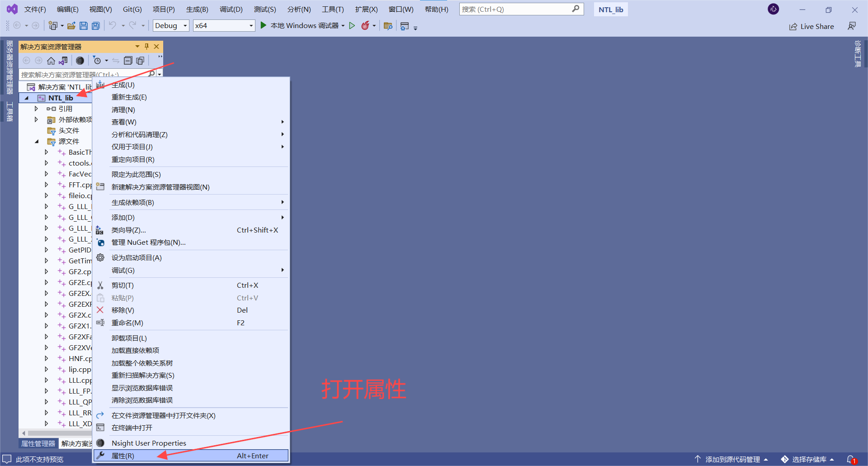Switch to 属性管理器 tab
Screen dimensions: 868x466
38,443
